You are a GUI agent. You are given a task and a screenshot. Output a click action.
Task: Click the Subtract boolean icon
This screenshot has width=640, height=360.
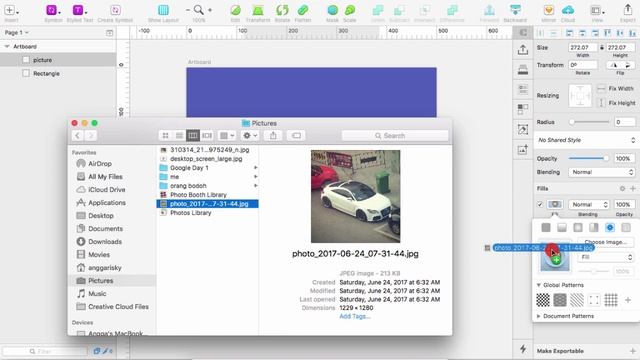tap(399, 10)
